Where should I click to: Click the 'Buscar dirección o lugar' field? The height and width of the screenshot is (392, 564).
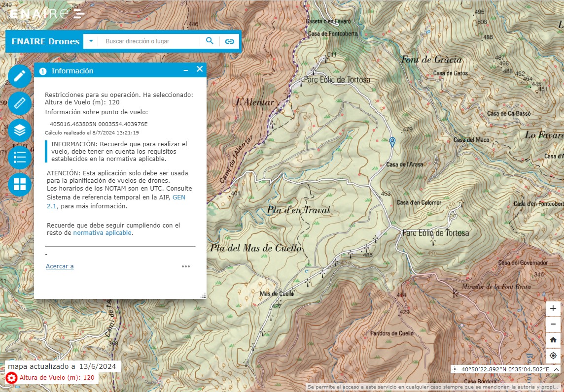click(x=150, y=41)
